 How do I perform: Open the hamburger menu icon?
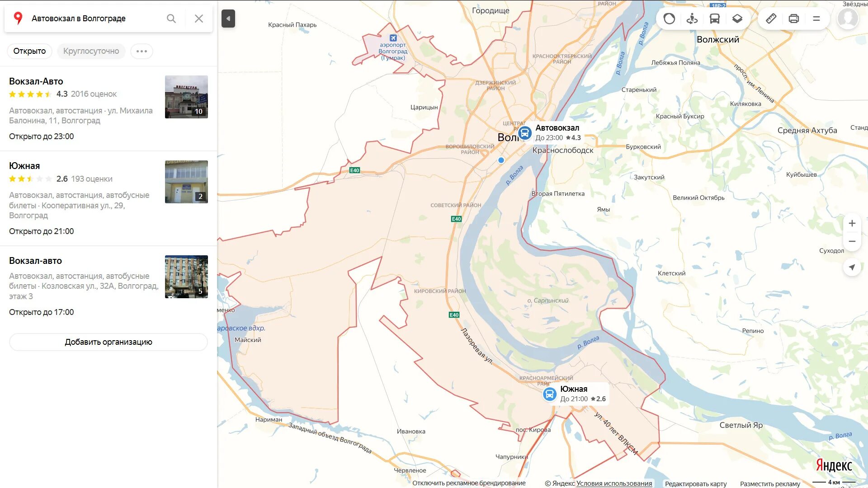816,19
